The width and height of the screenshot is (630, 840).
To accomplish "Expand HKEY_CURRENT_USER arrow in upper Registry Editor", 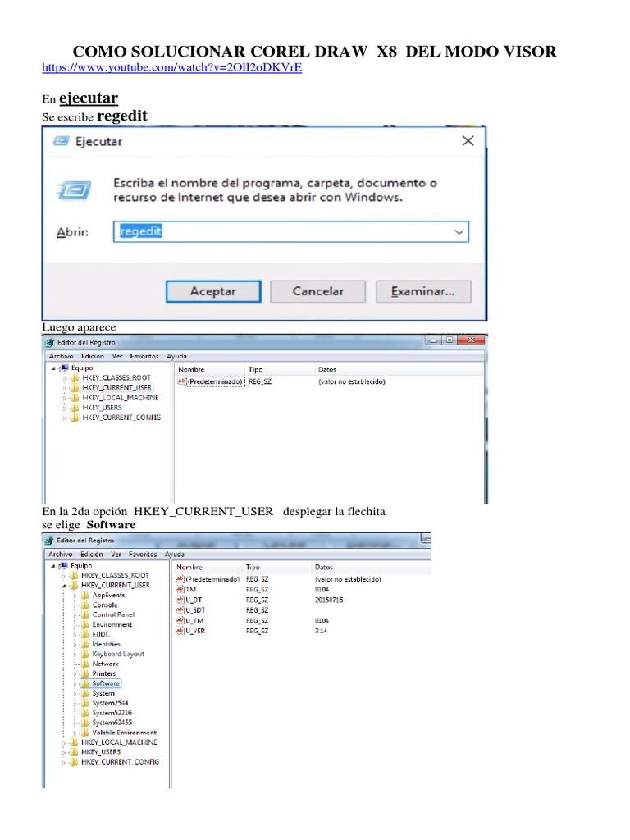I will [64, 388].
